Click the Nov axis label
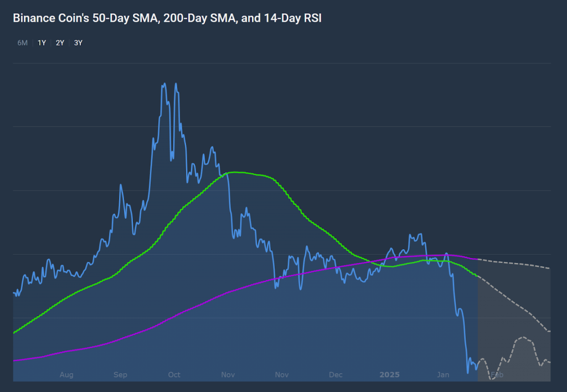The width and height of the screenshot is (567, 392). click(x=228, y=375)
